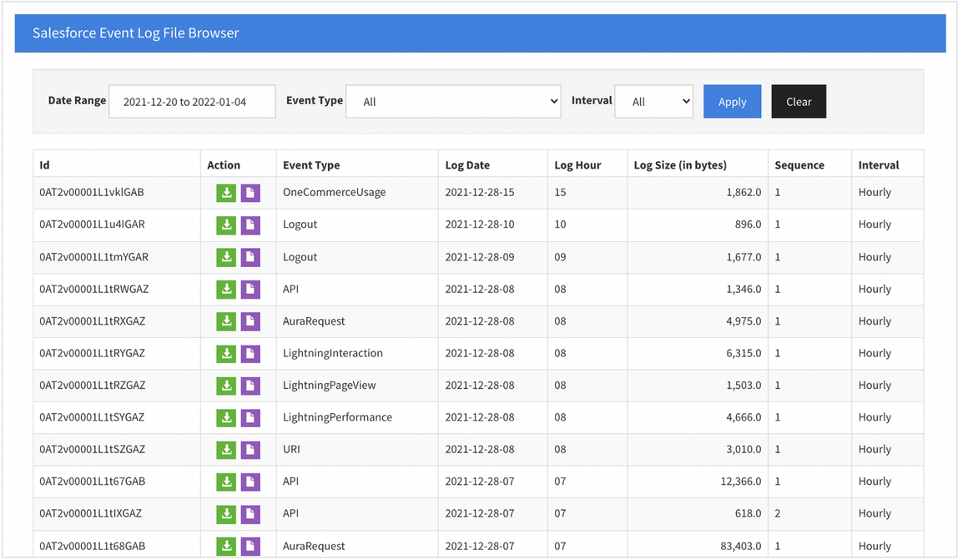
Task: Download the LightningPerformance log file
Action: (x=226, y=417)
